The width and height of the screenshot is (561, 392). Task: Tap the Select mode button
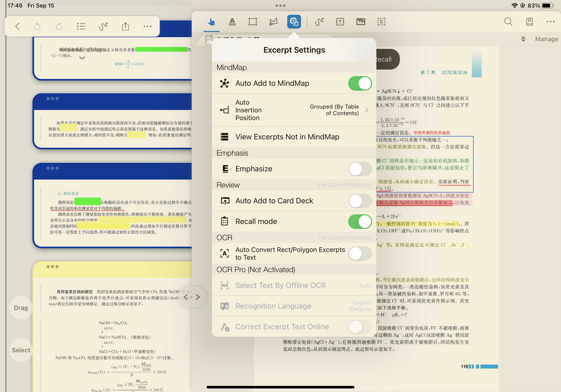pyautogui.click(x=21, y=350)
